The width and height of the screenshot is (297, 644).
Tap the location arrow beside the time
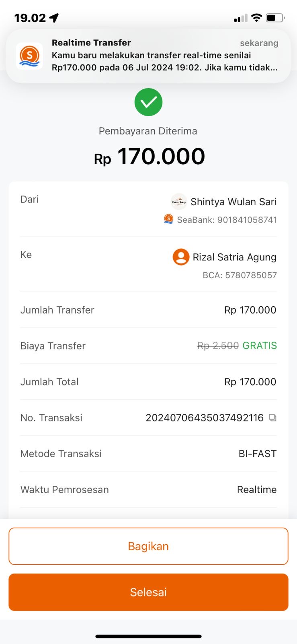pyautogui.click(x=54, y=18)
